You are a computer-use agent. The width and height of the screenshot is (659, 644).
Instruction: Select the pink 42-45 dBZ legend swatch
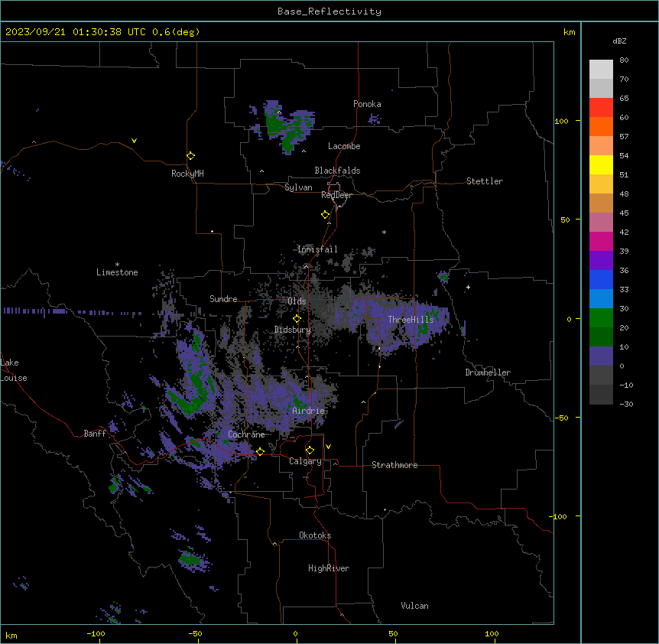tap(601, 223)
